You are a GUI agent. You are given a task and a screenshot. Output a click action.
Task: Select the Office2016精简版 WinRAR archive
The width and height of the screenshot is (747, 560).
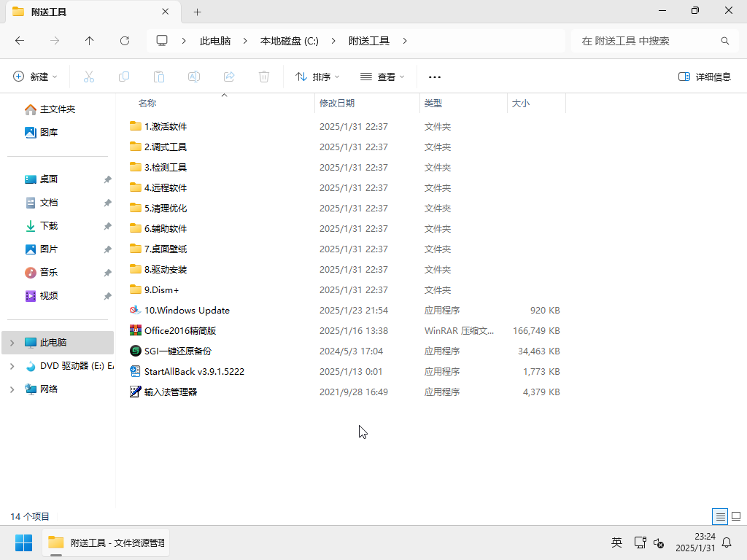(179, 330)
